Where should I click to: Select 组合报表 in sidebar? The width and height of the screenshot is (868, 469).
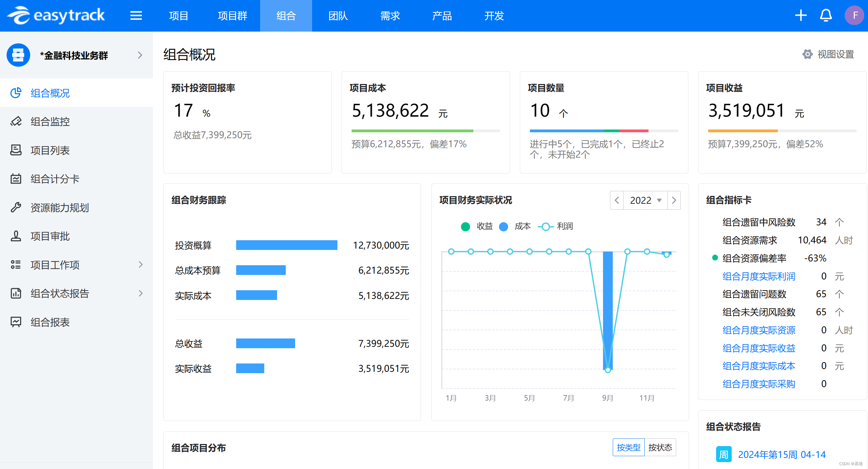click(76, 322)
